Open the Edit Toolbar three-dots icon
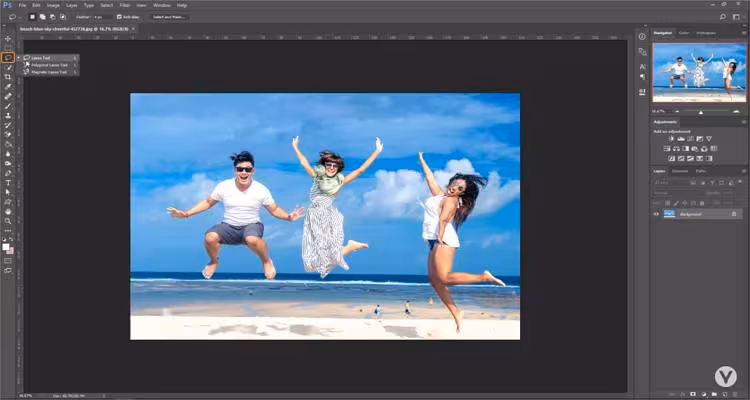750x400 pixels. (x=8, y=231)
